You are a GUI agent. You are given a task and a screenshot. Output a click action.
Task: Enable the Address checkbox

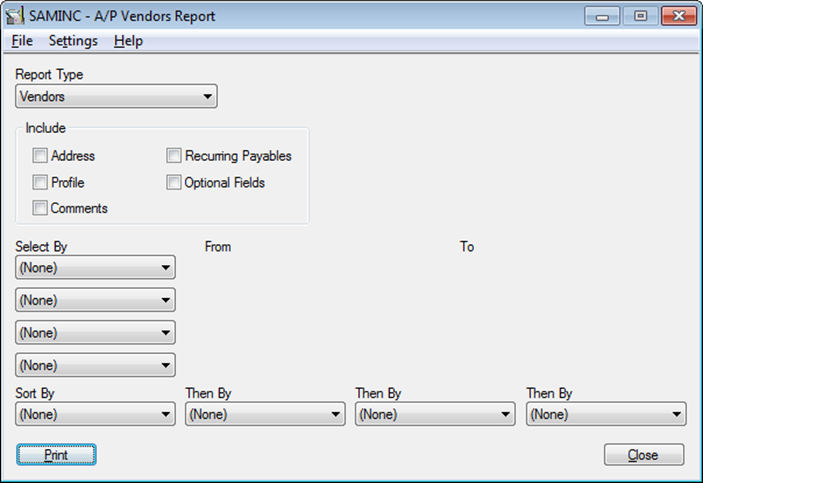(40, 156)
